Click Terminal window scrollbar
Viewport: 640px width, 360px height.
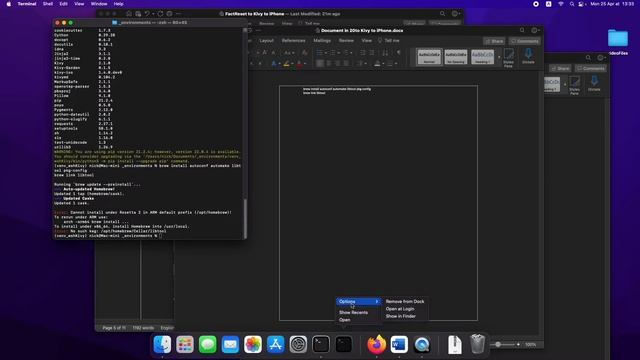coord(245,218)
